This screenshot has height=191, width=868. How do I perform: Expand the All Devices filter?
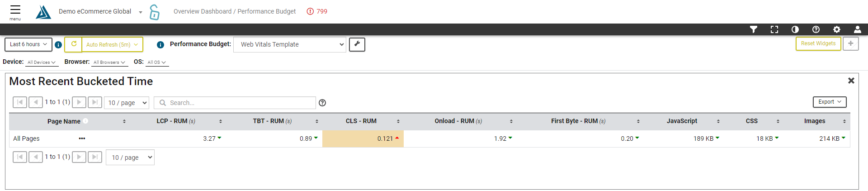[42, 62]
